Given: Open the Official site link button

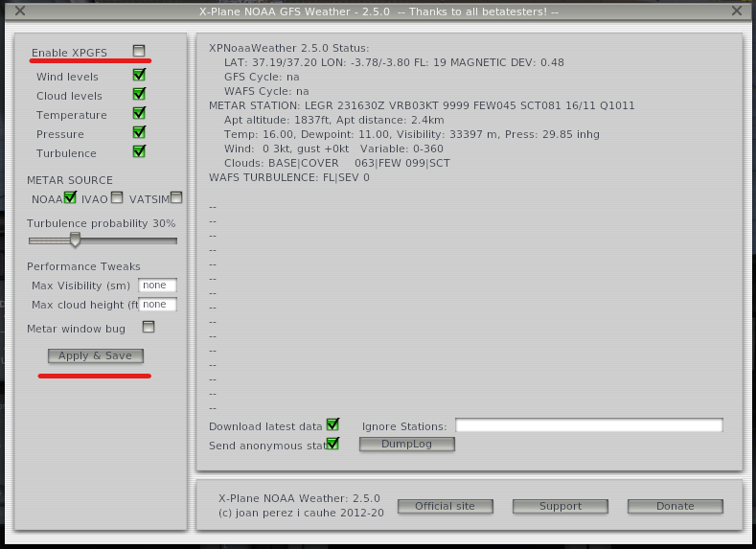Looking at the screenshot, I should [x=445, y=506].
